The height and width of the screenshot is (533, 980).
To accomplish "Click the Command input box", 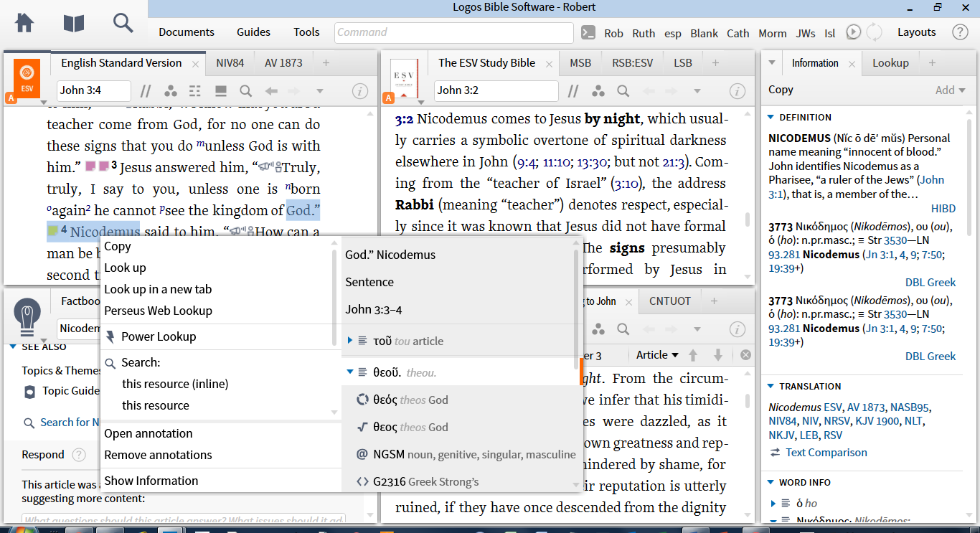I will coord(454,32).
